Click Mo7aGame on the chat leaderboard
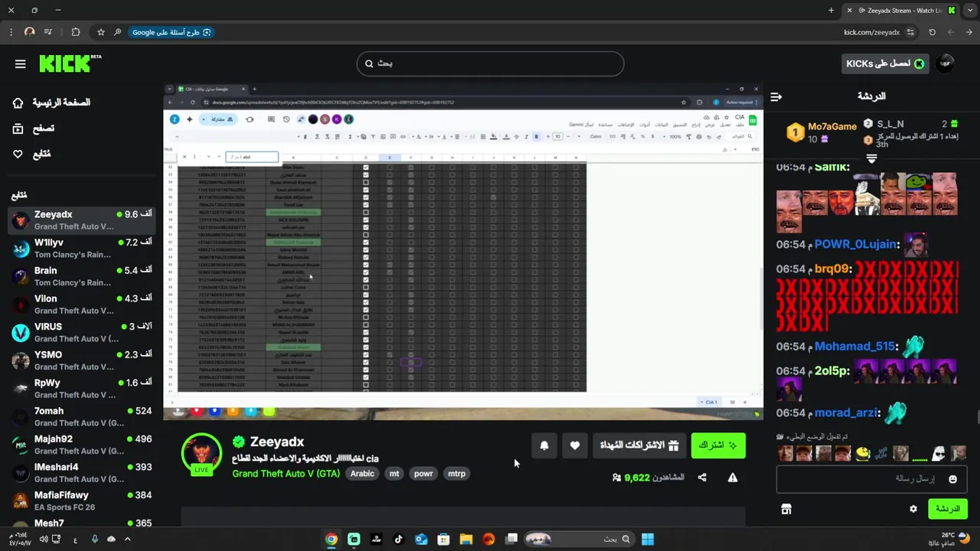 pyautogui.click(x=832, y=126)
